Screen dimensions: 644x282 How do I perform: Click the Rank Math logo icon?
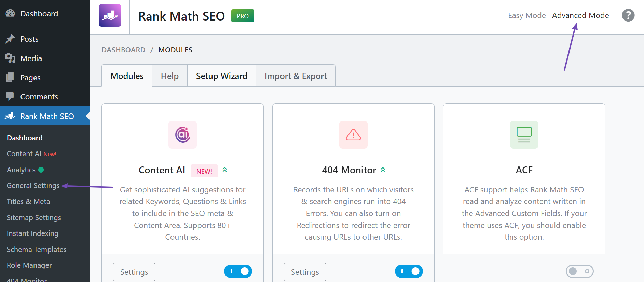pos(110,15)
